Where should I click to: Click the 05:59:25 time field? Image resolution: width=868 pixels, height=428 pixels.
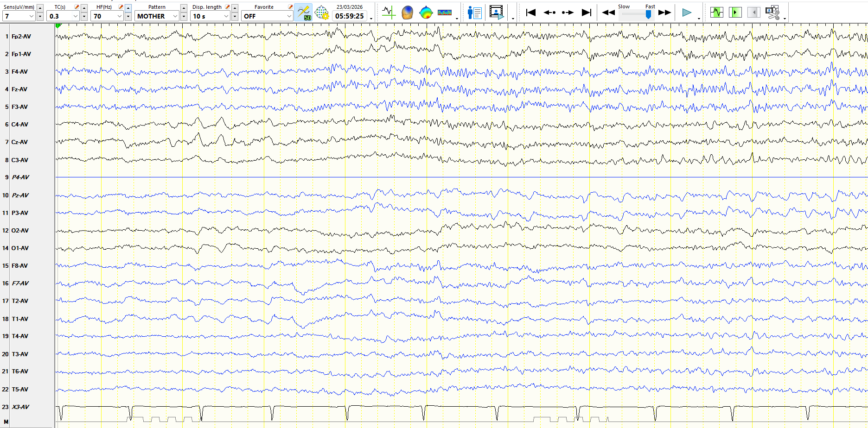[x=350, y=16]
